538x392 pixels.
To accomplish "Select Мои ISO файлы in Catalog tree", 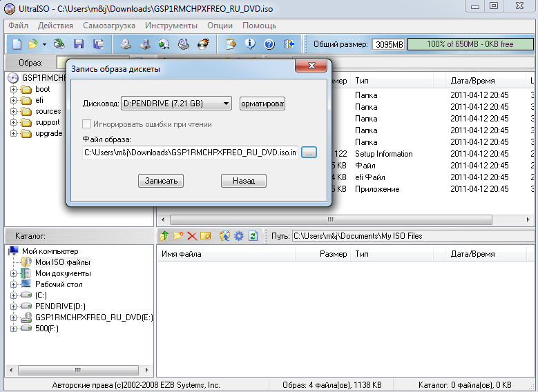I will [62, 262].
